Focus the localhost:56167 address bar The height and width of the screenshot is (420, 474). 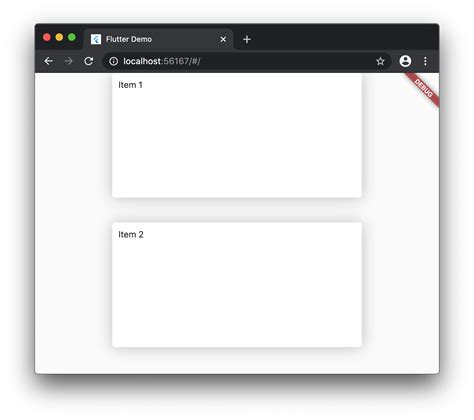point(247,61)
